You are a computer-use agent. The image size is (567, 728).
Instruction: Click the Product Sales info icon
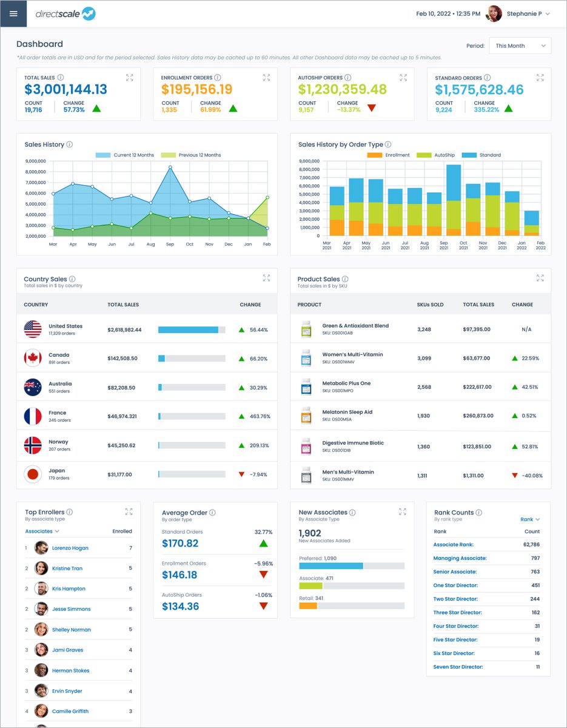tap(345, 279)
